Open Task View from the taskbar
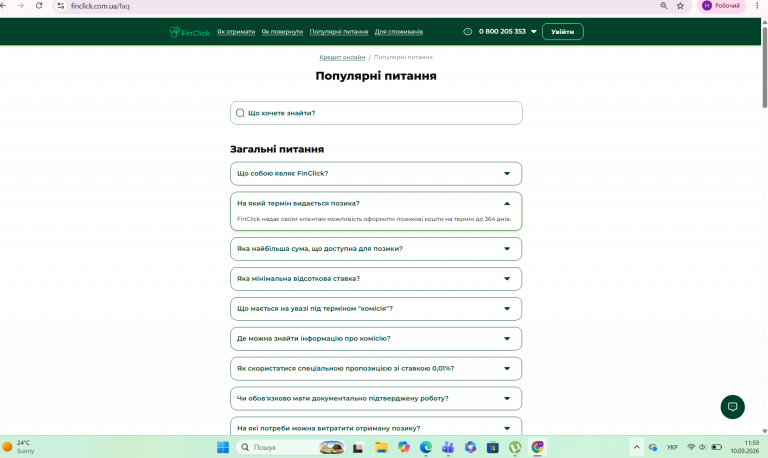 click(x=358, y=447)
